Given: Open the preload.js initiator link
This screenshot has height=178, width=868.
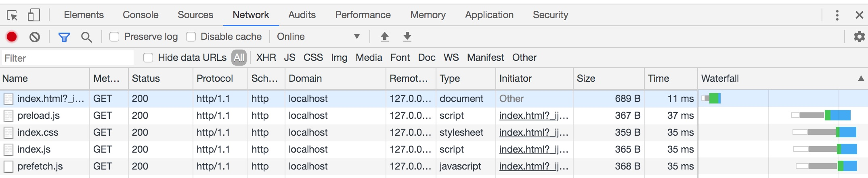Looking at the screenshot, I should [533, 116].
